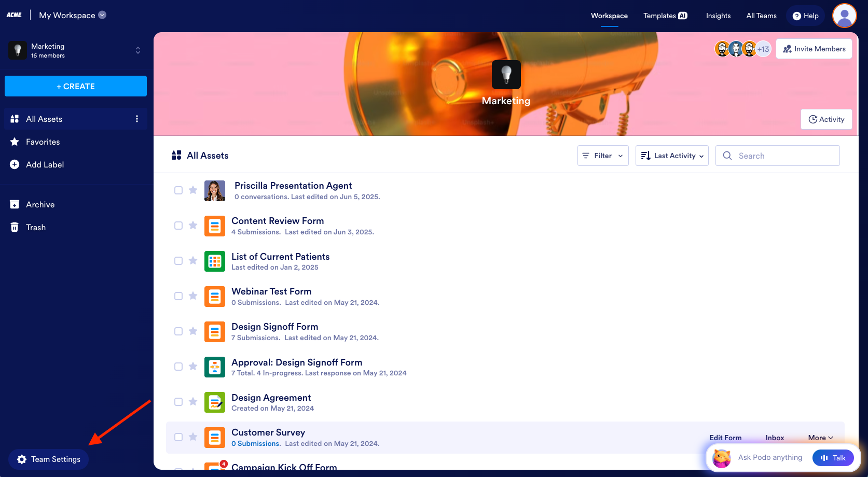Star the Approval: Design Signoff Form
This screenshot has width=868, height=477.
(193, 366)
